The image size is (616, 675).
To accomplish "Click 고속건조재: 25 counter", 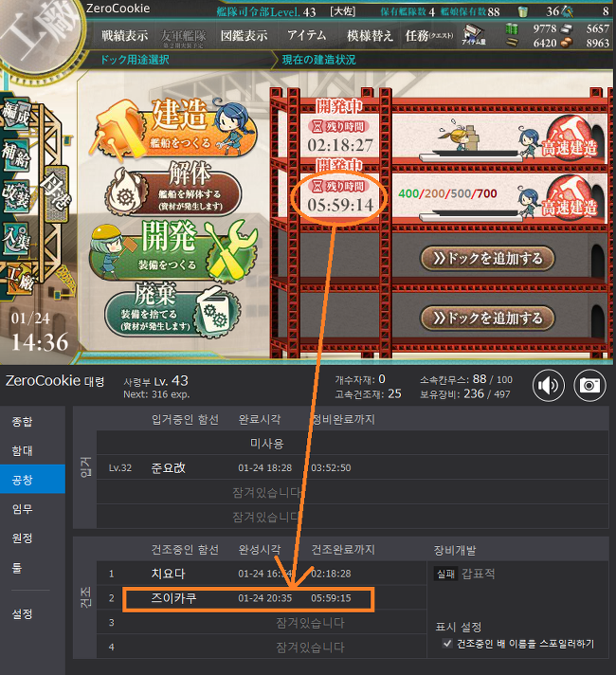I will point(368,393).
